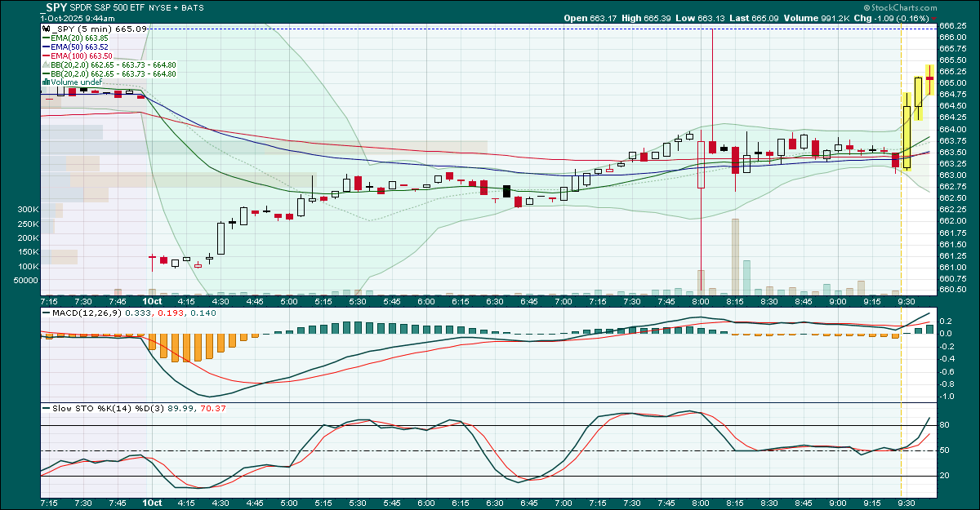
Task: Click the volume bars icon beside Volume undef
Action: [46, 82]
